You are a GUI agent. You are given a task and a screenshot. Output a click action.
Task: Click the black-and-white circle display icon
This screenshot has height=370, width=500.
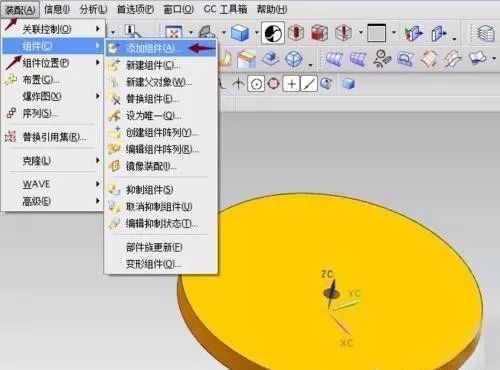[x=273, y=33]
